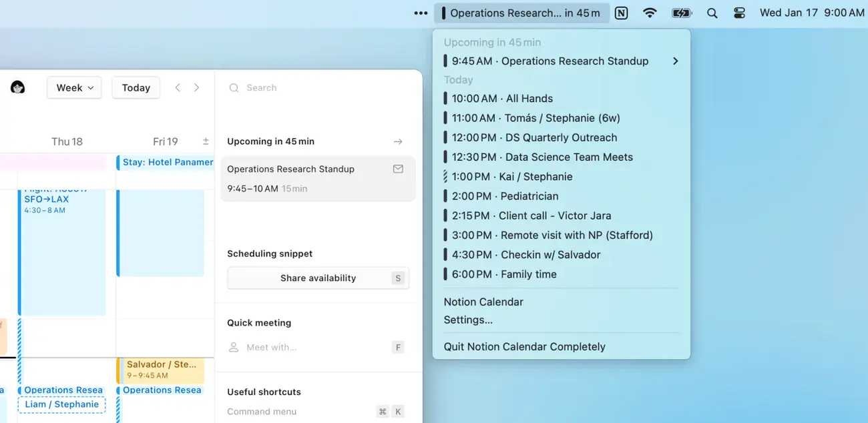The height and width of the screenshot is (423, 868).
Task: Click the person icon in the Meet with field
Action: click(x=233, y=347)
